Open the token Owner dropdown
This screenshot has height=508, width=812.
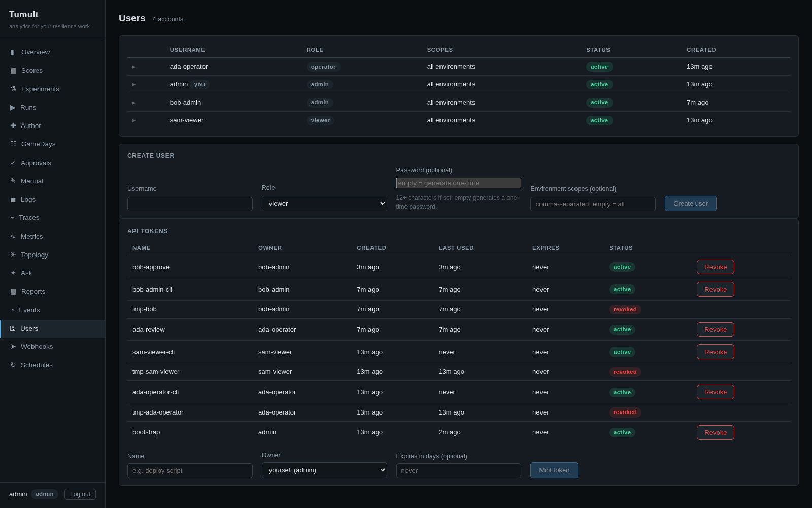pos(324,470)
